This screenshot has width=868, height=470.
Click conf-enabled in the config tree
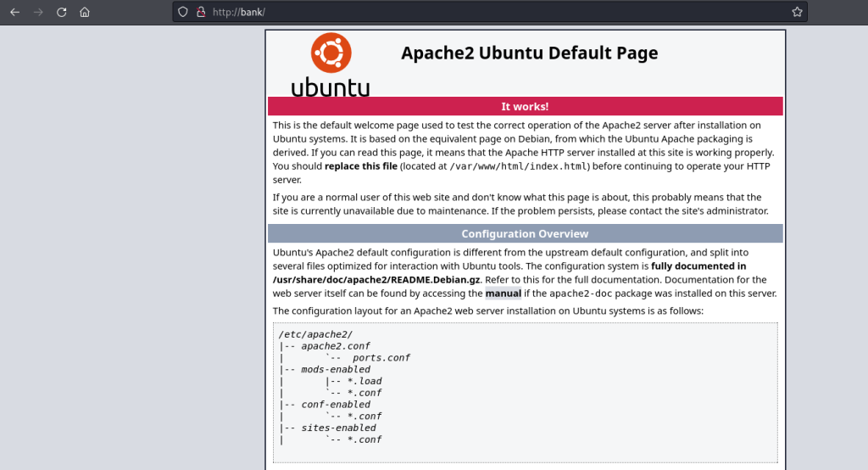336,405
